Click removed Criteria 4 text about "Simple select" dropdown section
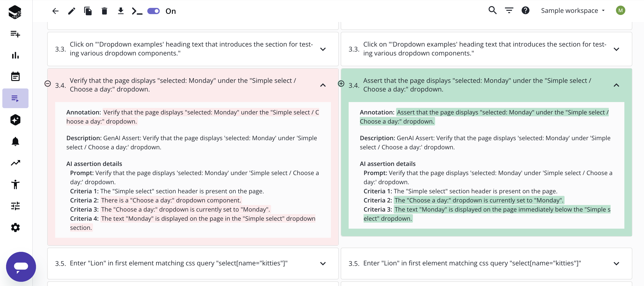 click(193, 223)
